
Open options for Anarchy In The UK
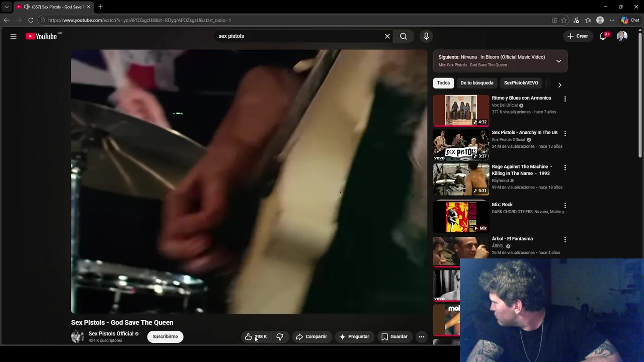coord(565,134)
